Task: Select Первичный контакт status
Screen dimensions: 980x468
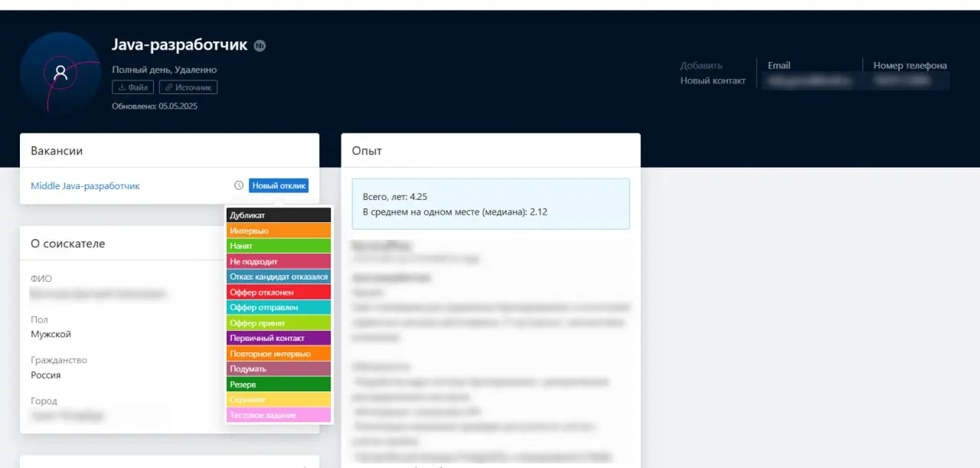Action: [x=279, y=338]
